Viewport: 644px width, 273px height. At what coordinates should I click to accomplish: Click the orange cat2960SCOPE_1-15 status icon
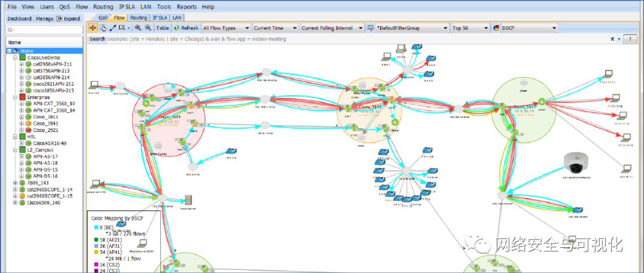[x=23, y=195]
